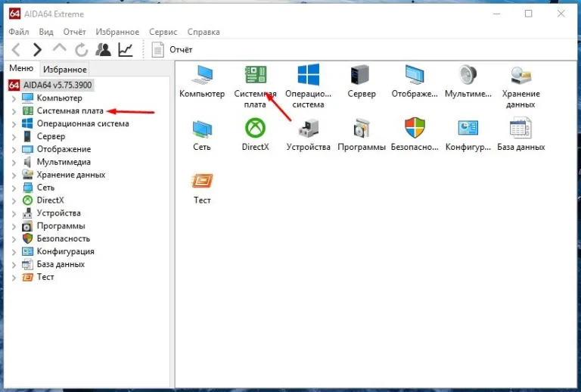Expand the Устройства tree node
The width and height of the screenshot is (581, 392).
pyautogui.click(x=14, y=213)
